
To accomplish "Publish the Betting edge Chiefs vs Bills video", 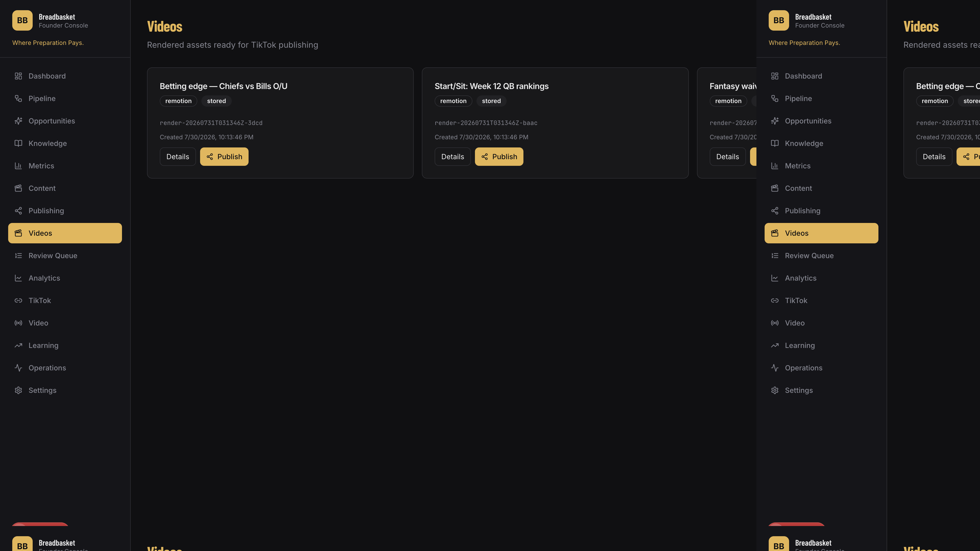I will tap(224, 157).
